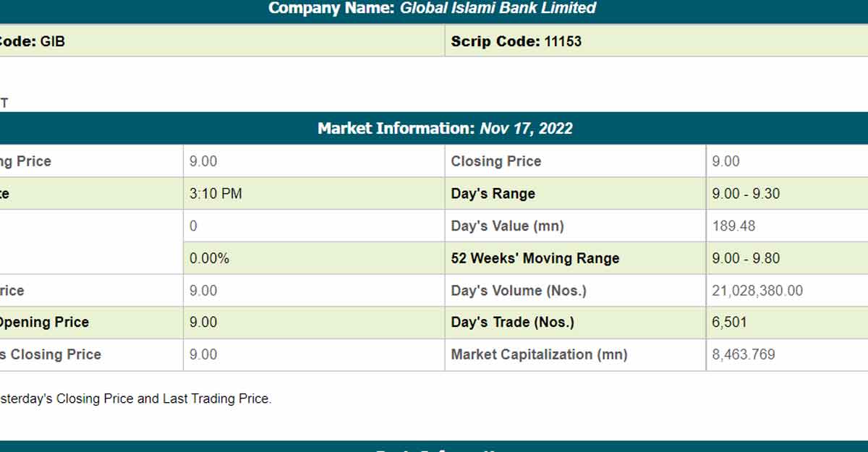Select the Day's Value (mn) label
The image size is (868, 452).
(x=507, y=226)
